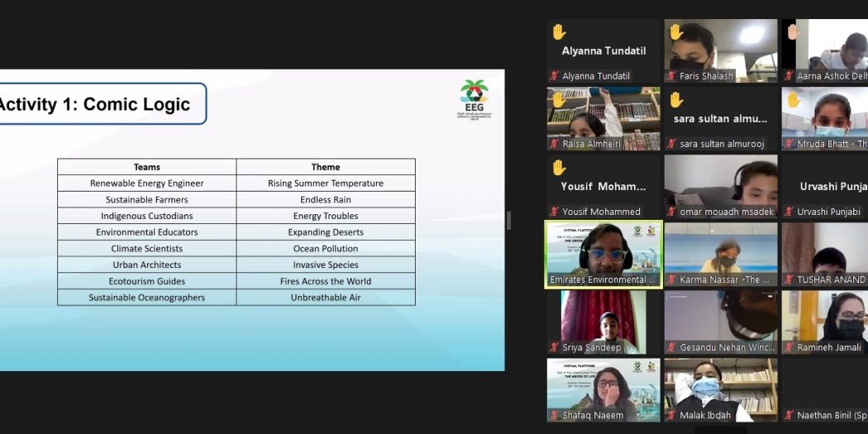The image size is (868, 434).
Task: Click raised hand icon on Yousif Mohammed tile
Action: point(559,167)
